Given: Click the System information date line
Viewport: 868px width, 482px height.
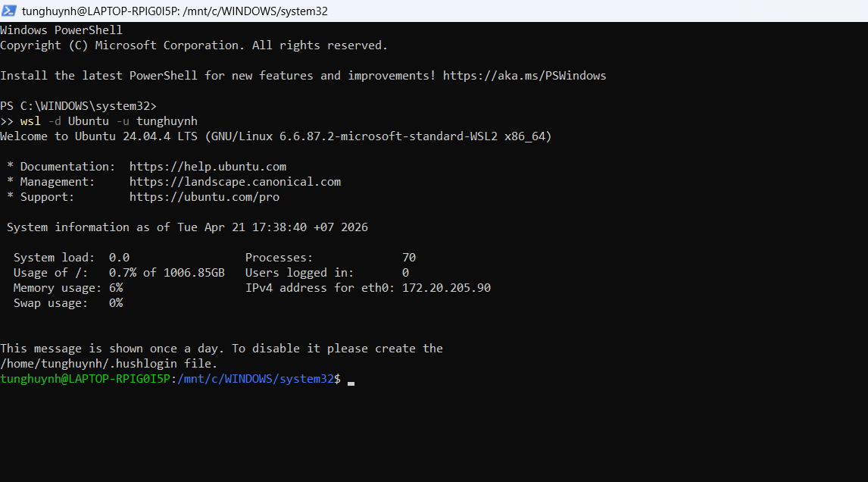Looking at the screenshot, I should 187,227.
